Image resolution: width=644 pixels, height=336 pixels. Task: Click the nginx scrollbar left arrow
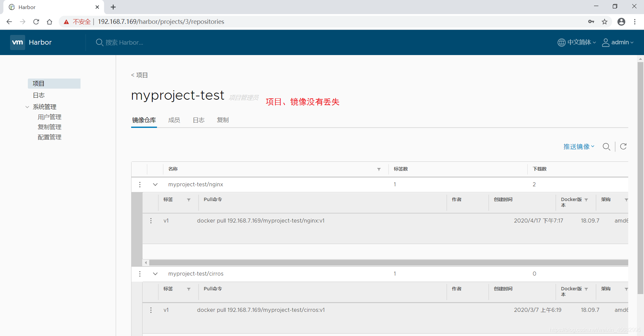pyautogui.click(x=146, y=262)
